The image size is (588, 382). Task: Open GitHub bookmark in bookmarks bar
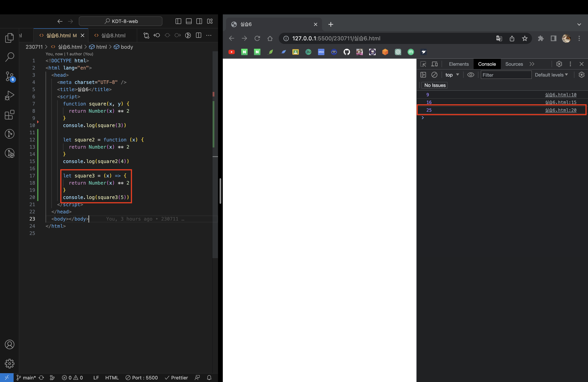coord(347,52)
